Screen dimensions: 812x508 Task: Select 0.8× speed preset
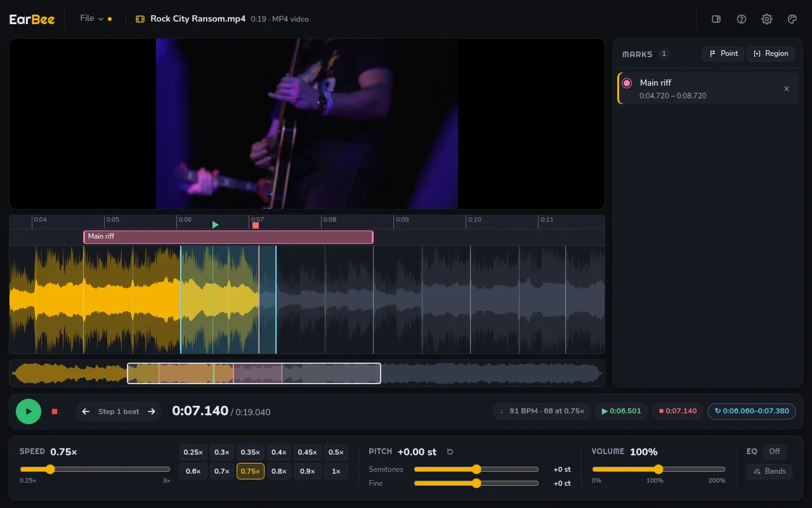[x=278, y=471]
